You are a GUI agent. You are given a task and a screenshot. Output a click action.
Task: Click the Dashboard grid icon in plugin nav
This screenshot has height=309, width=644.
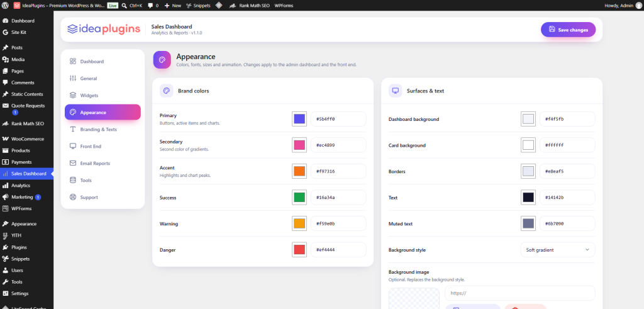73,61
